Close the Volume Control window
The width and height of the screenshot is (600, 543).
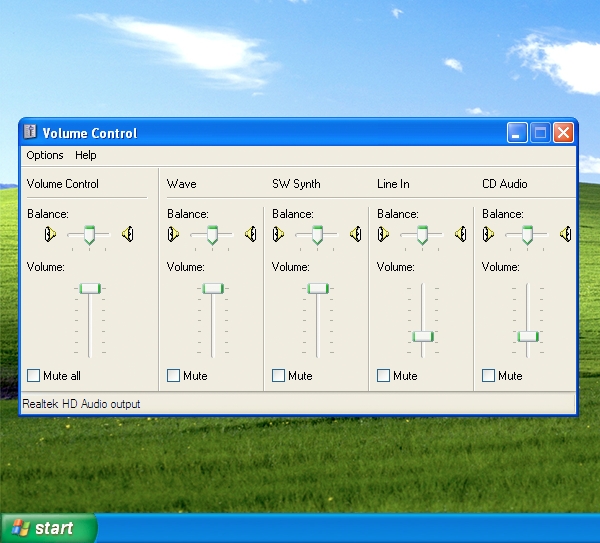pyautogui.click(x=563, y=133)
